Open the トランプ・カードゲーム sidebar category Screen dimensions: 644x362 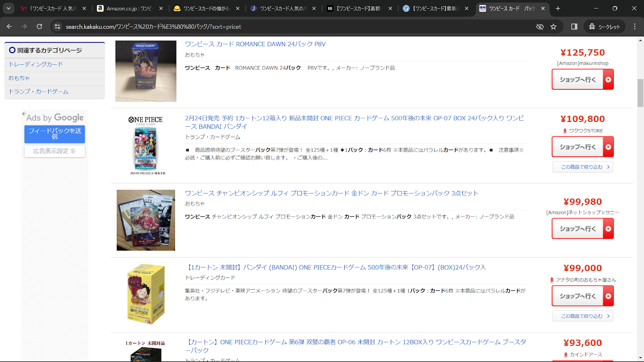39,92
